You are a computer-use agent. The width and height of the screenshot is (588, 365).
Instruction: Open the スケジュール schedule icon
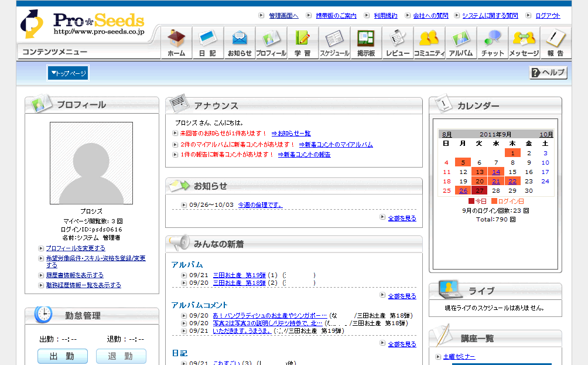coord(334,43)
